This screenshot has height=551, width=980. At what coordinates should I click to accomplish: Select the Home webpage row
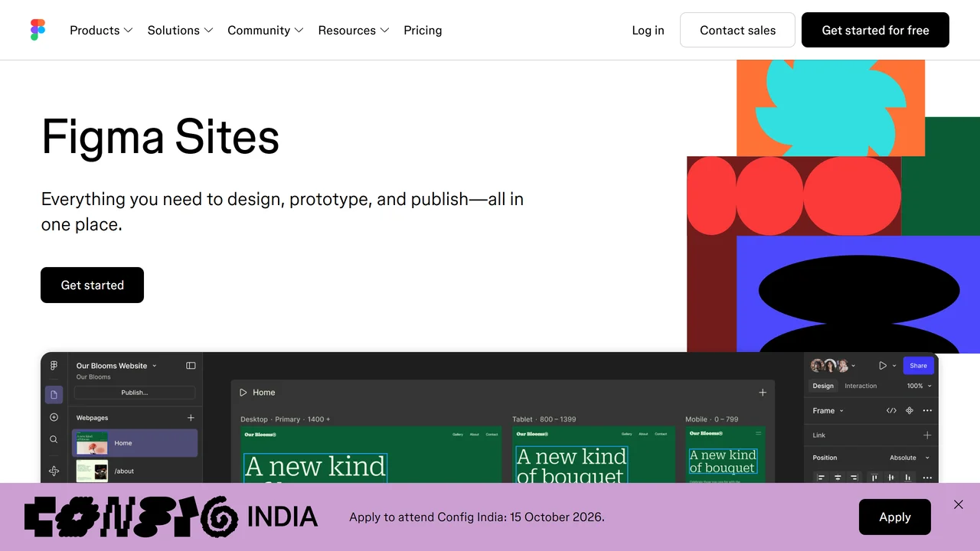pyautogui.click(x=135, y=443)
